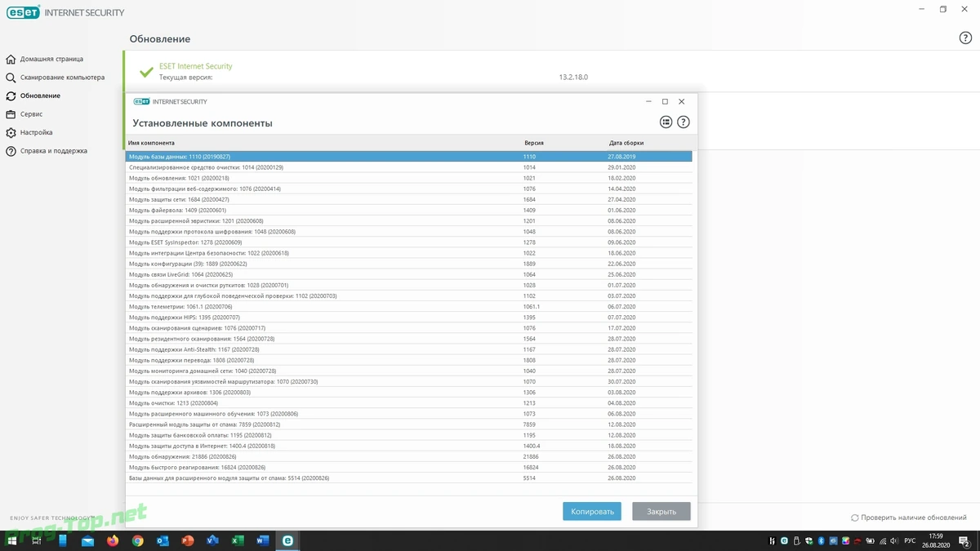Select the Модуль обнаружения и очистки руткитов row
This screenshot has width=980, height=551.
408,285
